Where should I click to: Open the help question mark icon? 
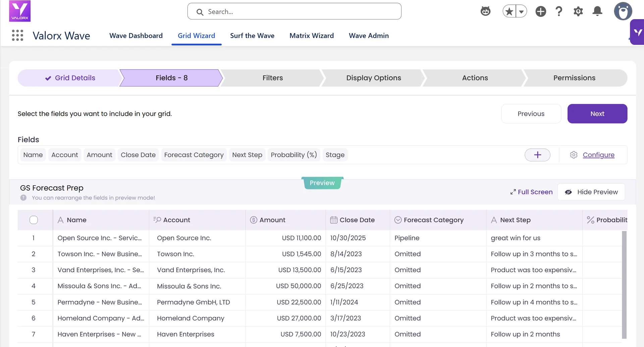(x=559, y=11)
